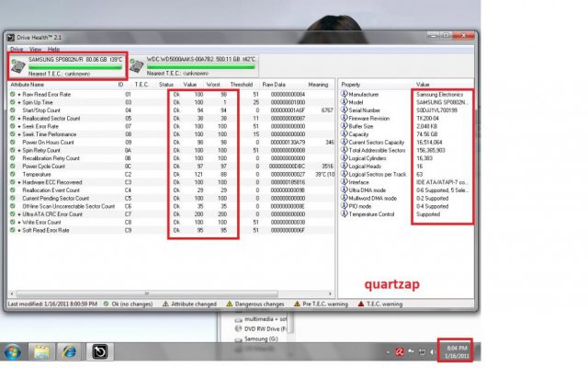
Task: Open Windows Explorer from the taskbar
Action: pos(41,352)
